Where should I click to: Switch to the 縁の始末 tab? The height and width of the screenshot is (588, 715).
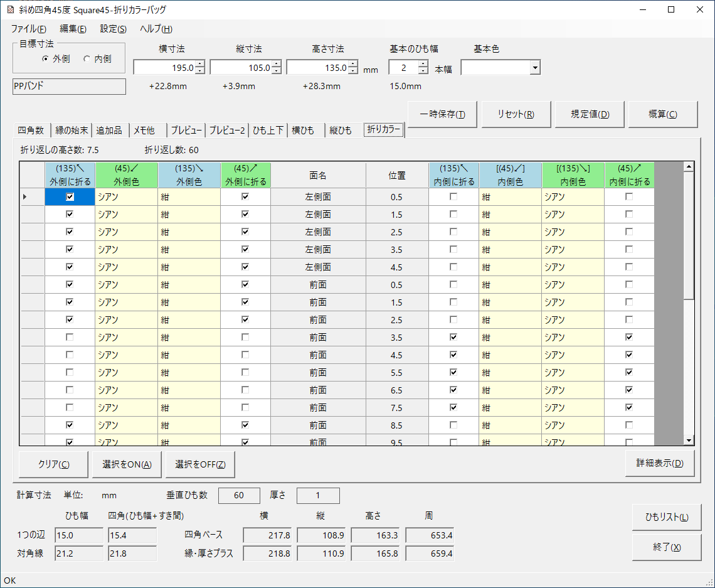71,131
